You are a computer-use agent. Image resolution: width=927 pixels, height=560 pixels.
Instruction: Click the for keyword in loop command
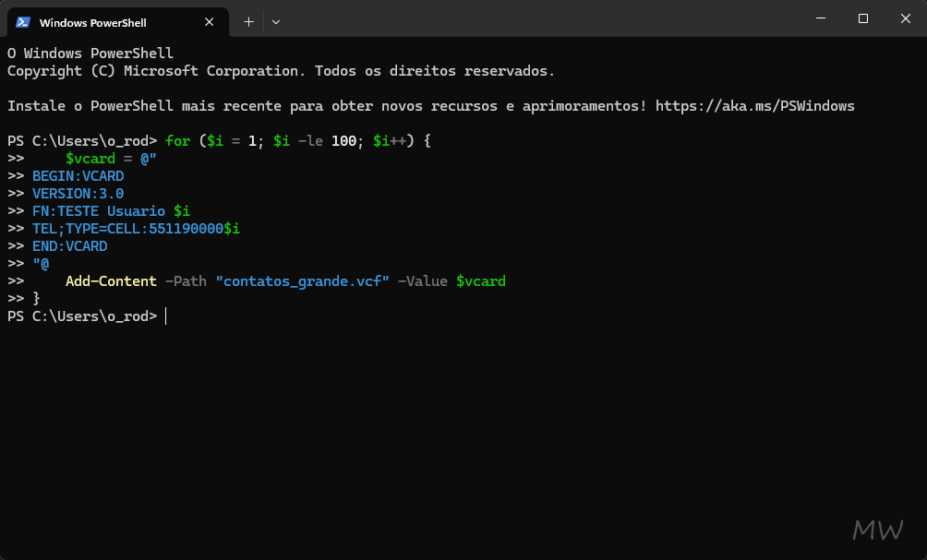pos(178,141)
